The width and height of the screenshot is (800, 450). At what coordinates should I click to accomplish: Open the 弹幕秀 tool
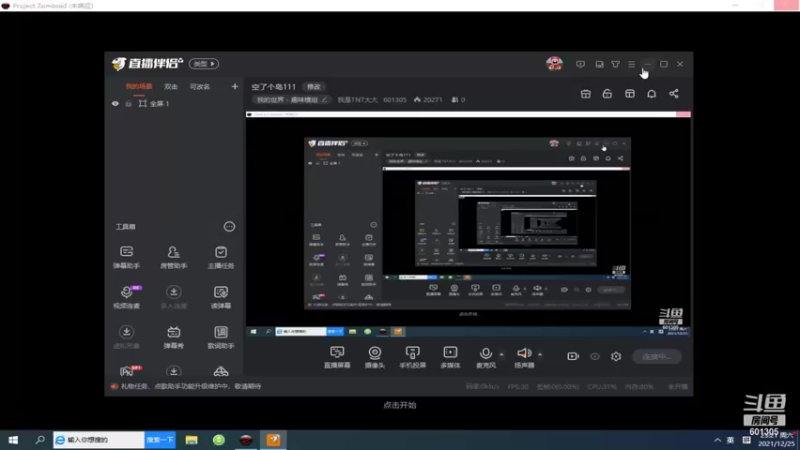click(x=173, y=337)
